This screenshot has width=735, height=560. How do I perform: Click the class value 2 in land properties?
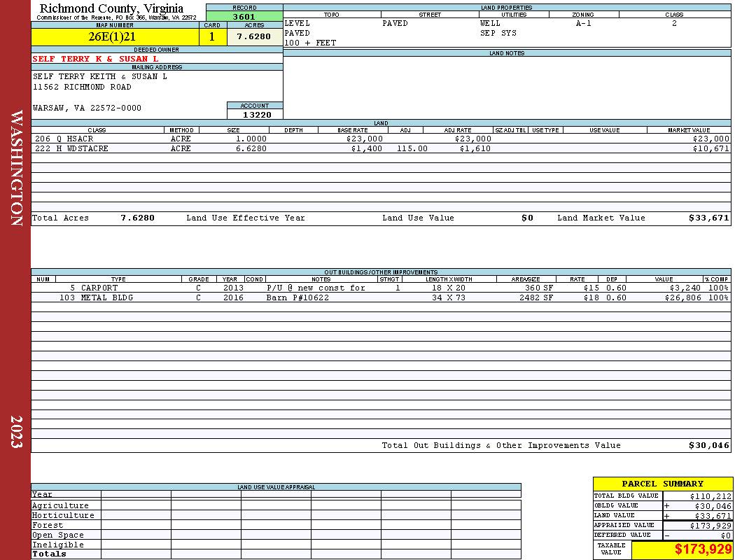(x=674, y=23)
